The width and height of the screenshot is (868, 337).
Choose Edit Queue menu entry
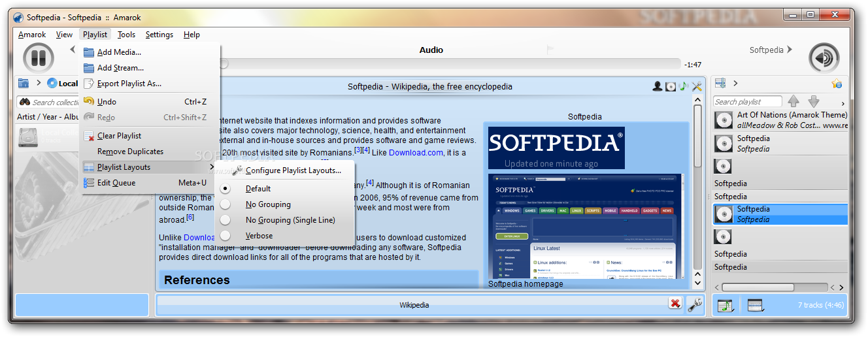[150, 183]
